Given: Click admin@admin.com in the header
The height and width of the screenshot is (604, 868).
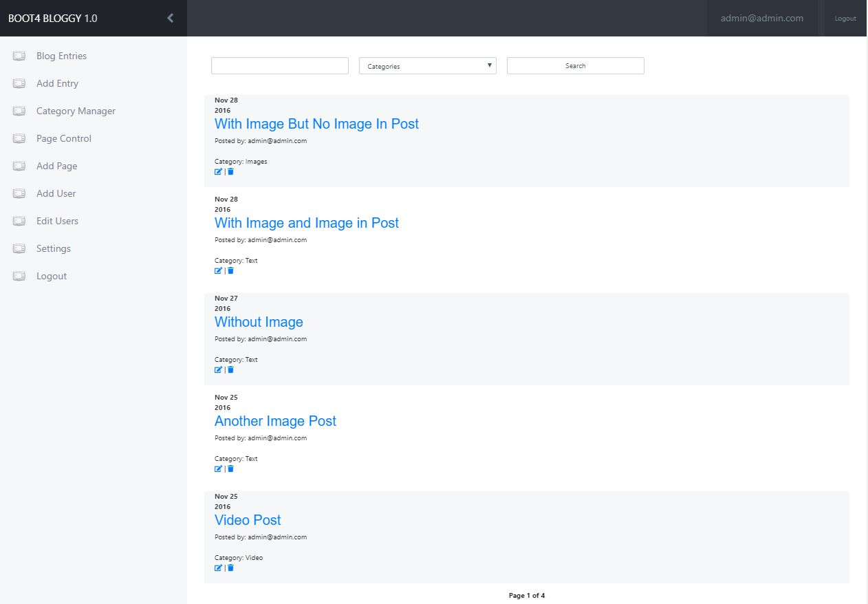Looking at the screenshot, I should point(761,19).
